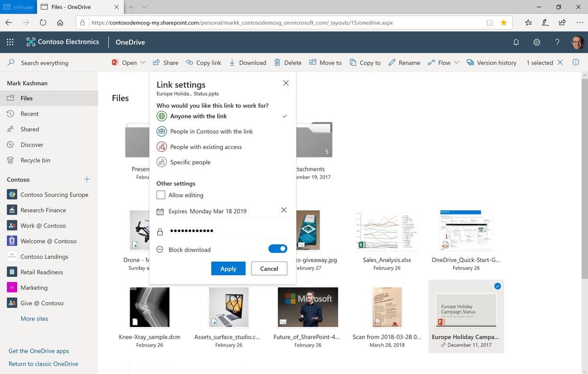
Task: Click Delete in the command bar
Action: coord(288,62)
